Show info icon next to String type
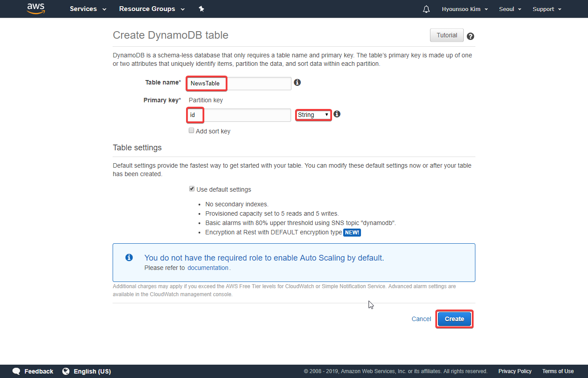 (337, 114)
